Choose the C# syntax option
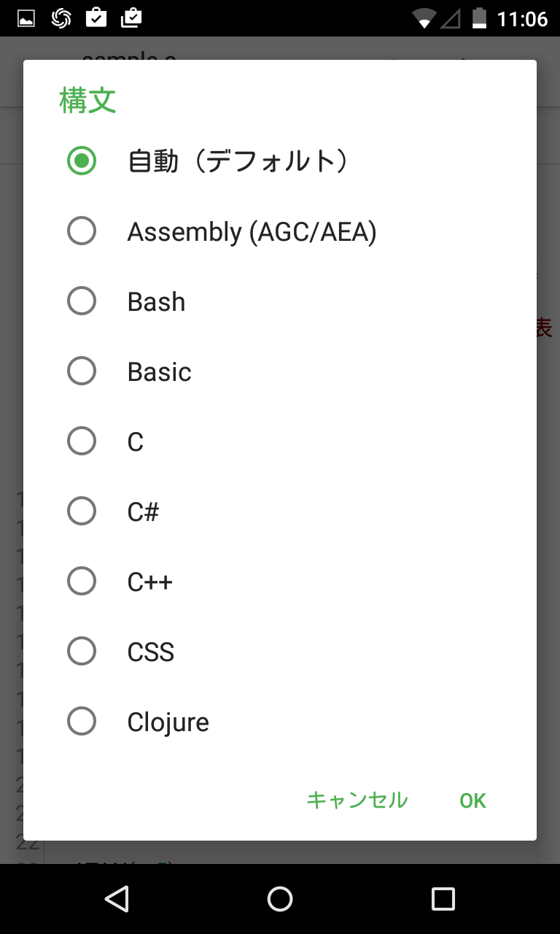 82,512
